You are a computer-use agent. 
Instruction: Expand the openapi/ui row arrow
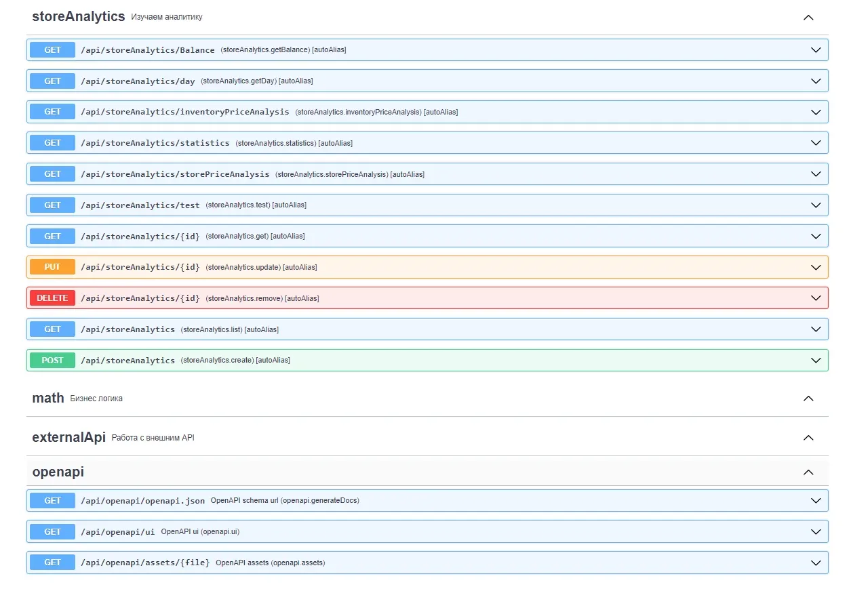816,531
